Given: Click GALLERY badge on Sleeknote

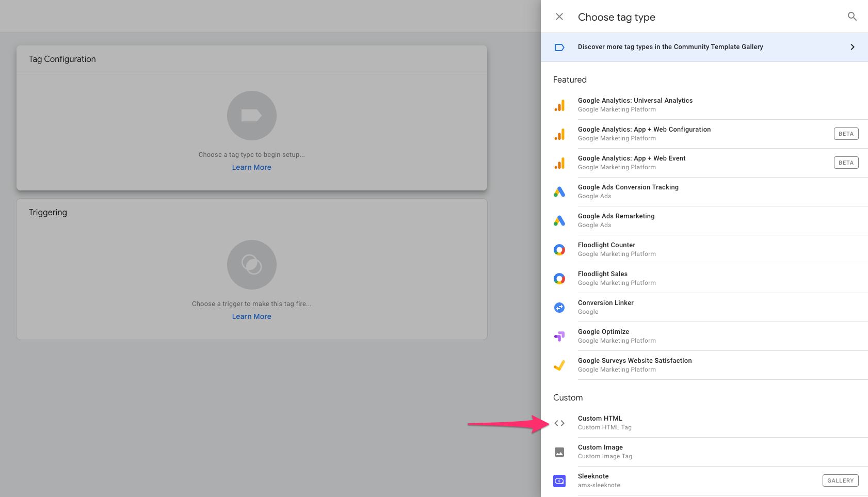Looking at the screenshot, I should (x=840, y=480).
